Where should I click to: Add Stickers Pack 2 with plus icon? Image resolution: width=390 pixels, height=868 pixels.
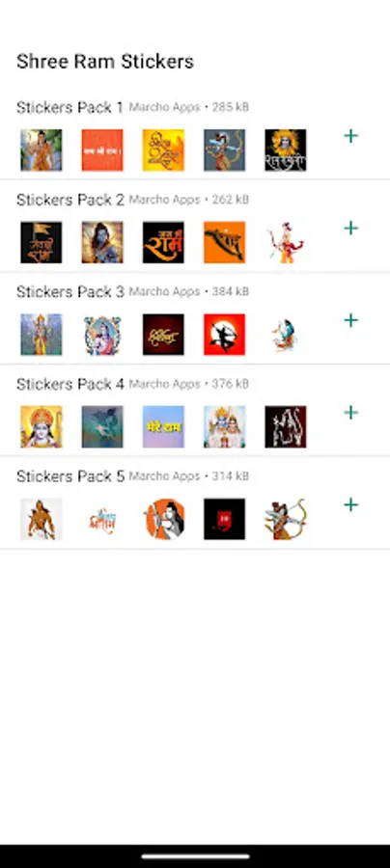coord(350,228)
